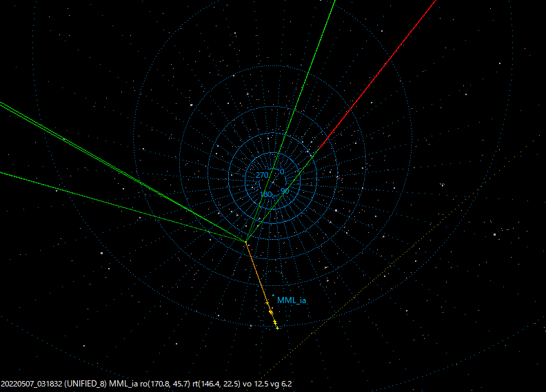Screen dimensions: 546x392
Task: Click the red meteor trail line
Action: click(378, 74)
